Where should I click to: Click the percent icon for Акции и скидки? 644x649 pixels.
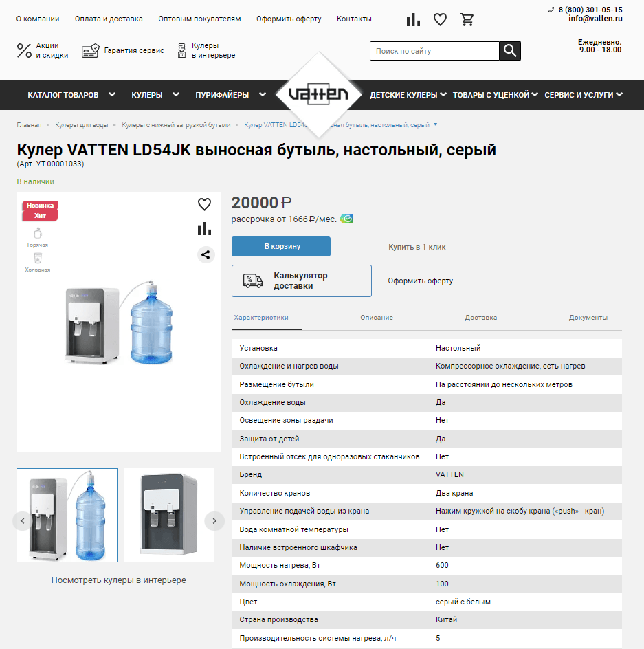[24, 50]
